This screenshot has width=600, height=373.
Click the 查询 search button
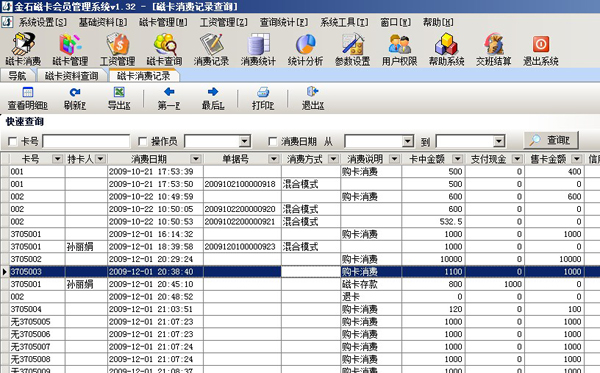coord(551,140)
